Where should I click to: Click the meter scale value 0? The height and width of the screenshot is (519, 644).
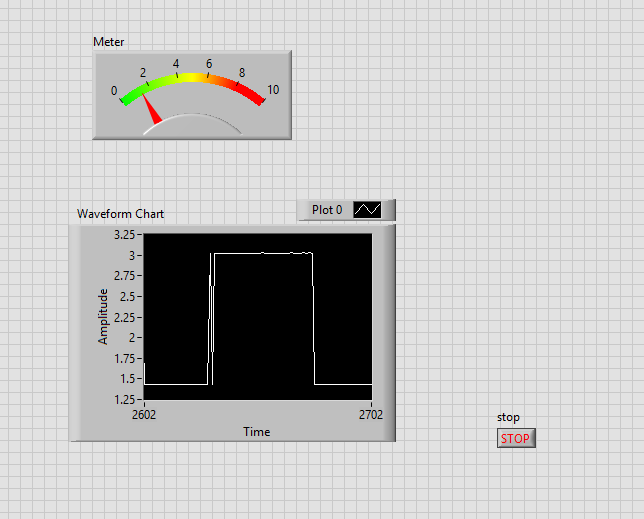click(114, 91)
